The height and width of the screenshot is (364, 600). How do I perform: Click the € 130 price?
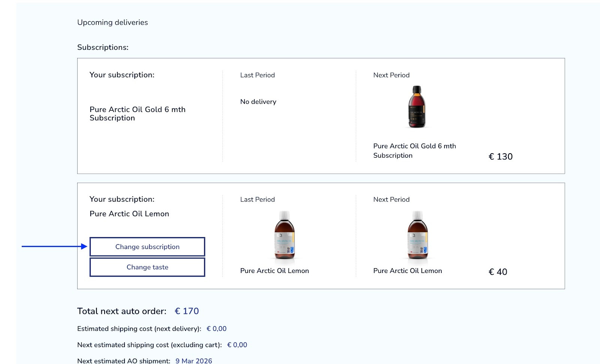501,157
